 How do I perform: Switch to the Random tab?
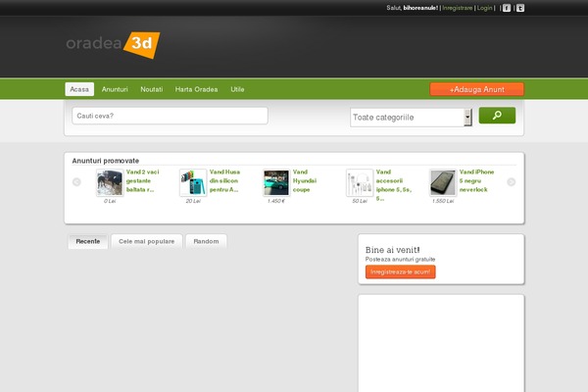(x=206, y=241)
